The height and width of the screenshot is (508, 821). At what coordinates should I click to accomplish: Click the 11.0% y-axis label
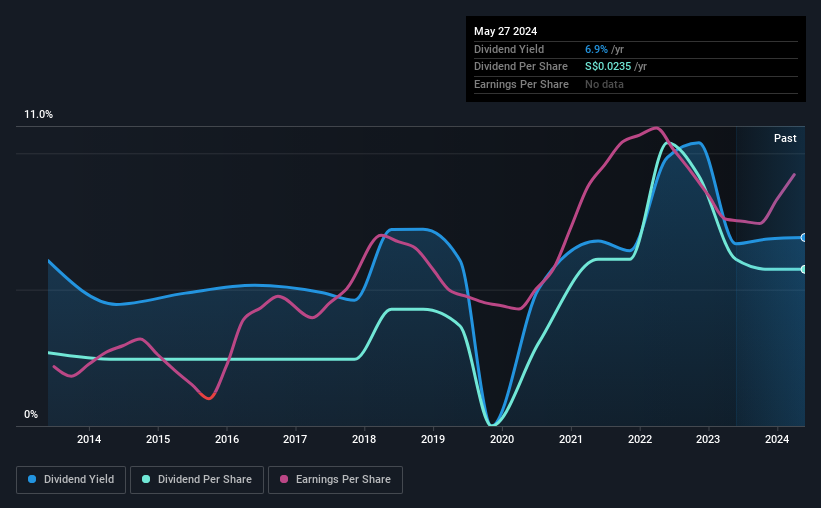tap(38, 115)
